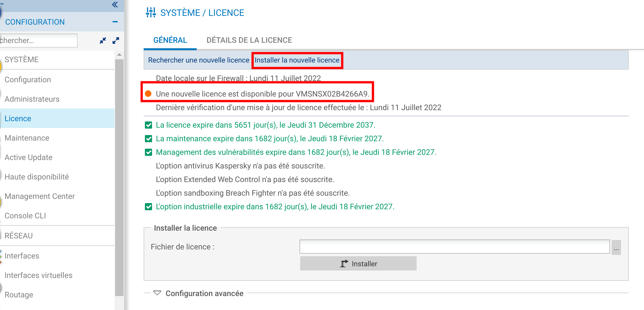The width and height of the screenshot is (644, 310).
Task: Click the browse file ellipsis button
Action: (x=616, y=248)
